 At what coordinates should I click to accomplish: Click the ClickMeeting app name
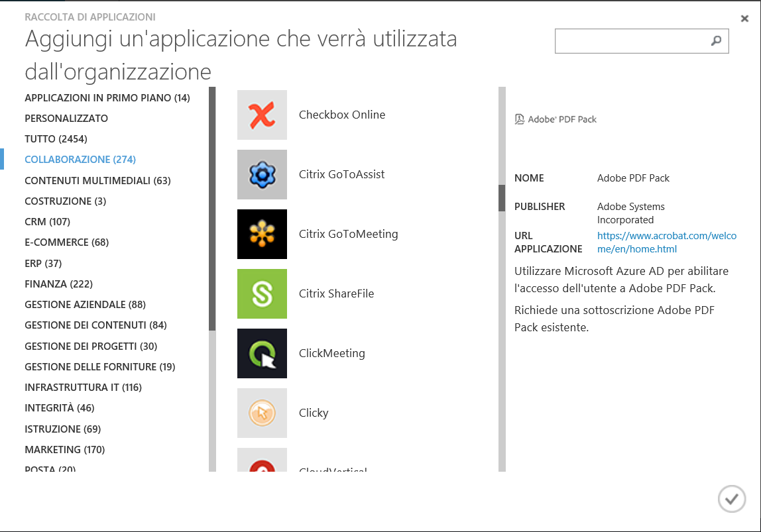(x=332, y=354)
